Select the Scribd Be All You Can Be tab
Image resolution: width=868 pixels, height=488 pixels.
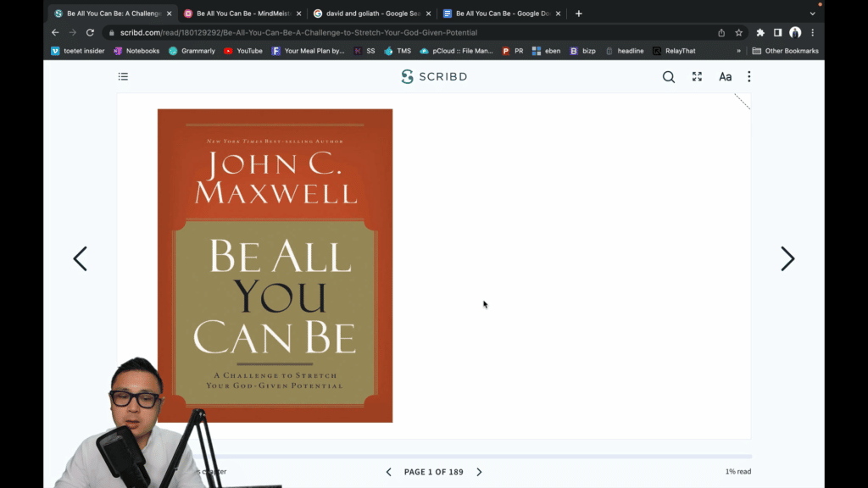pyautogui.click(x=114, y=14)
